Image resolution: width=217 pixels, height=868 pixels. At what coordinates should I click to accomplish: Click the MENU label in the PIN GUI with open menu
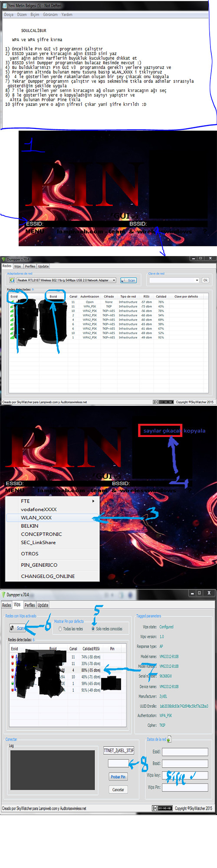(x=14, y=490)
